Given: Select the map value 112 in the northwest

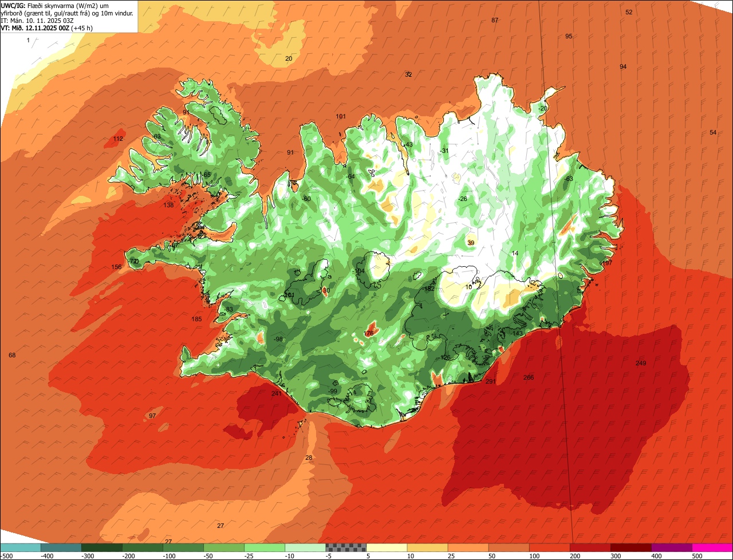Looking at the screenshot, I should point(118,139).
